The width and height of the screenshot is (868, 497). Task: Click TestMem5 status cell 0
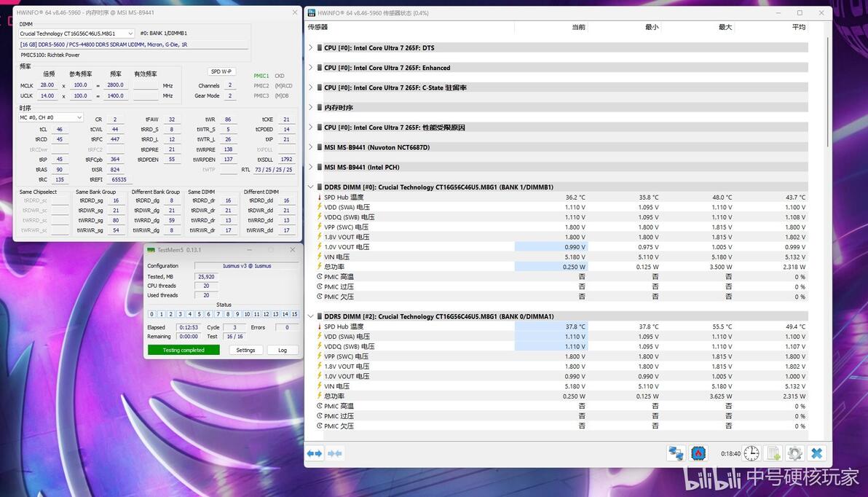tap(151, 314)
